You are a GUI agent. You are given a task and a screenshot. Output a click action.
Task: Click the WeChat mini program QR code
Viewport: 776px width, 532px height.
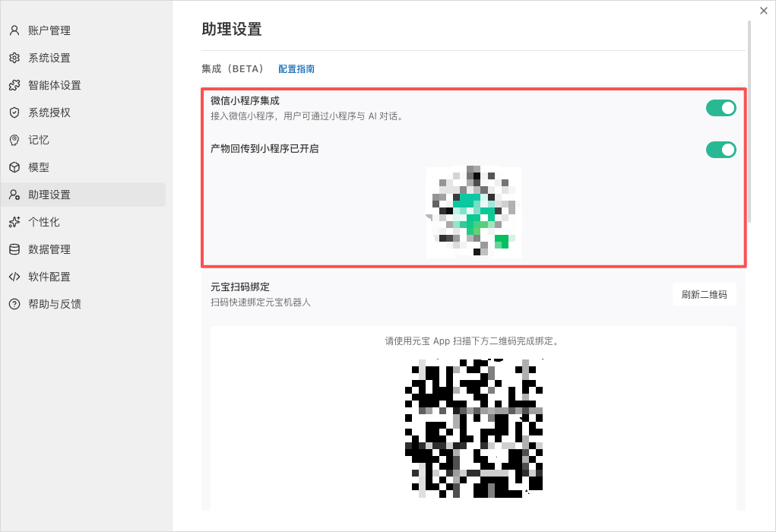(x=474, y=212)
